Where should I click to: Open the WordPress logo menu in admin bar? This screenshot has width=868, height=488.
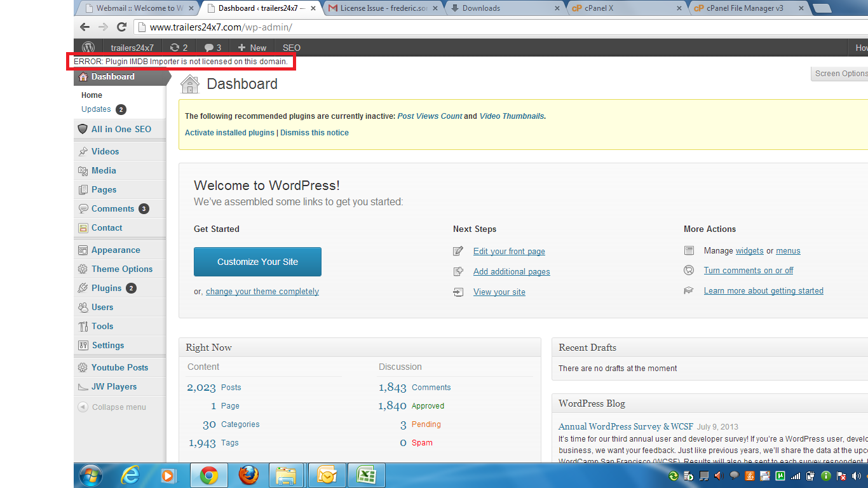point(88,48)
